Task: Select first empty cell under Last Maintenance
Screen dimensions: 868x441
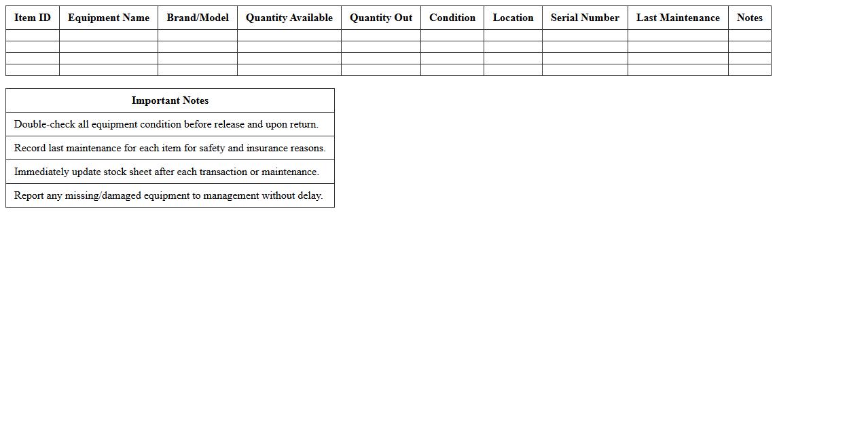Action: [x=678, y=35]
